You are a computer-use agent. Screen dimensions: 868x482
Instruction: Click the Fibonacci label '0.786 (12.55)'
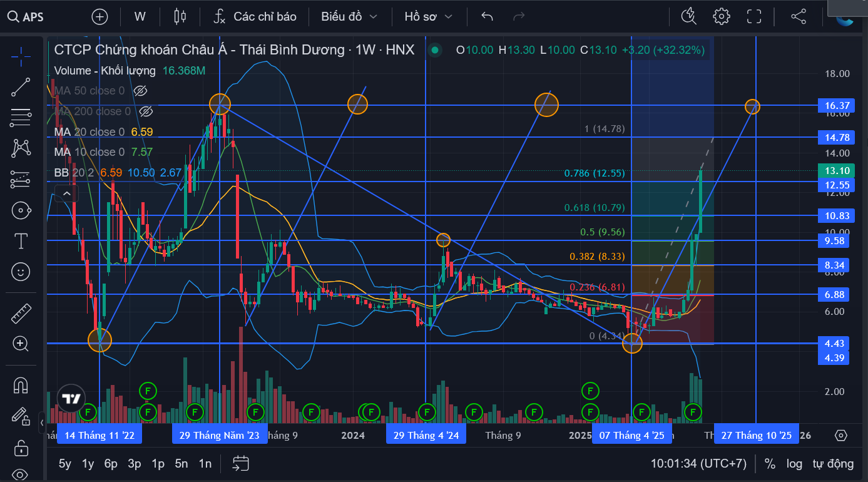pos(595,173)
